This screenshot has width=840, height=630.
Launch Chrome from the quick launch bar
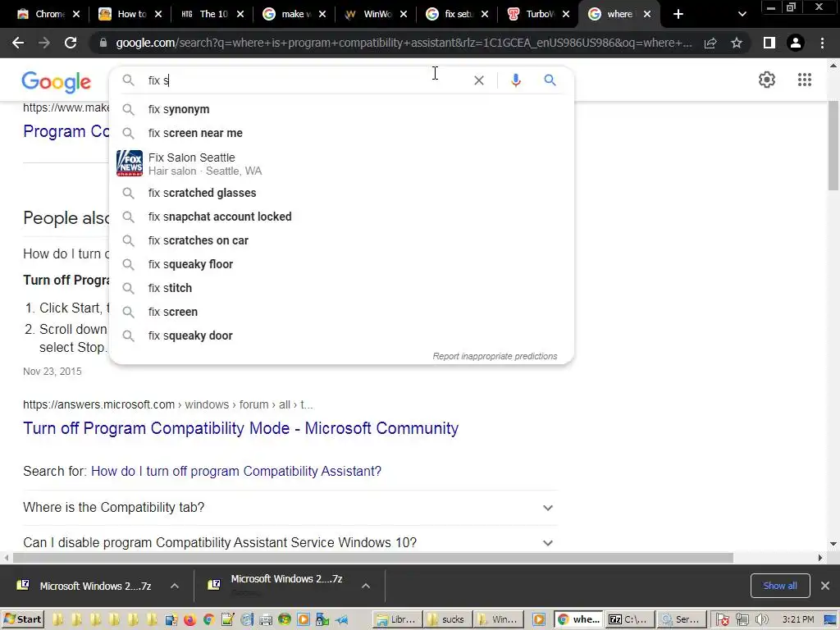[208, 620]
